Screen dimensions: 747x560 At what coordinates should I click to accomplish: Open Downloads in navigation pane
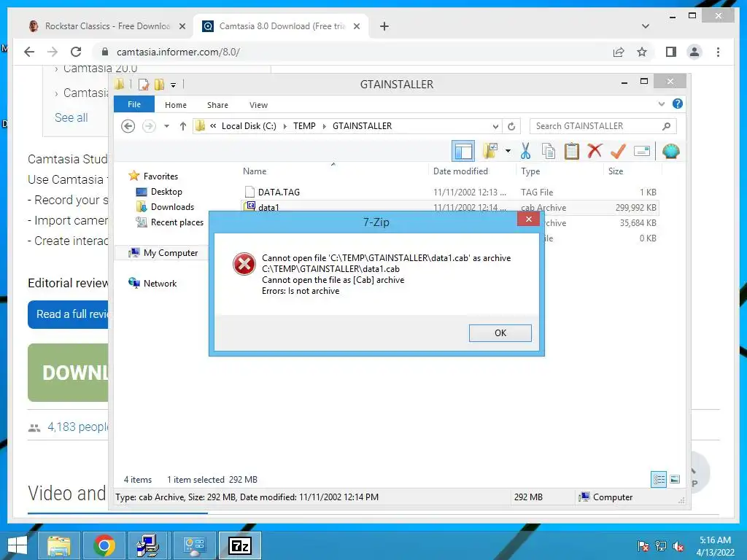click(172, 206)
